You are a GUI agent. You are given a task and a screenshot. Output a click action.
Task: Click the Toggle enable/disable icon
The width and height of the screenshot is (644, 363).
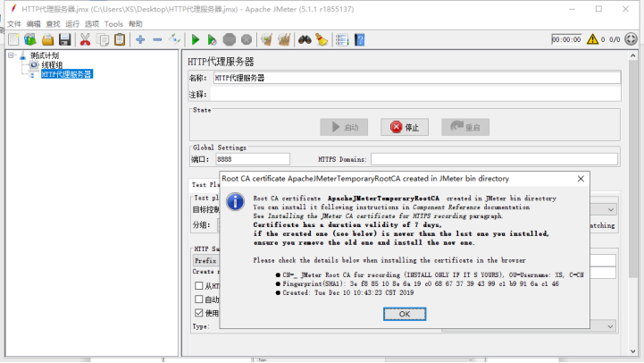click(x=174, y=39)
